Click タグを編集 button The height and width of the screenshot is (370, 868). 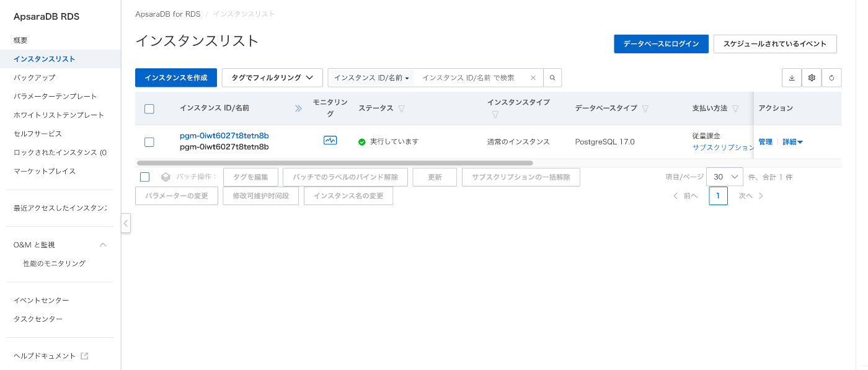(x=250, y=177)
